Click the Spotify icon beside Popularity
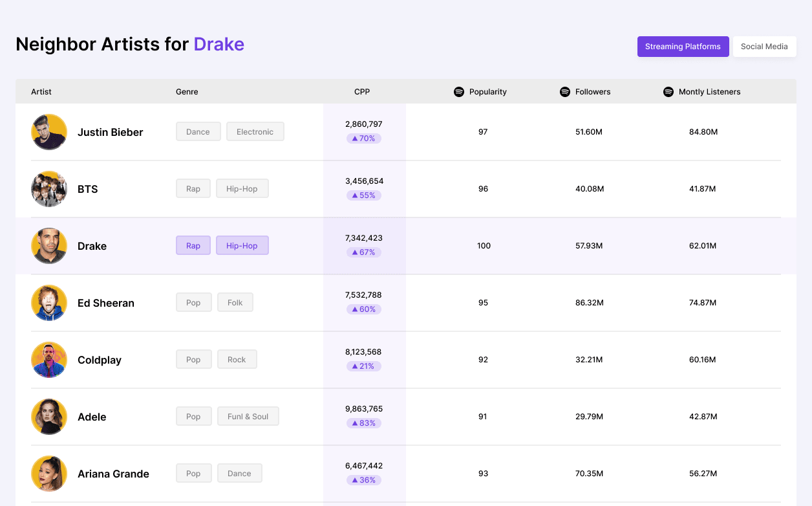Image resolution: width=812 pixels, height=506 pixels. click(459, 92)
